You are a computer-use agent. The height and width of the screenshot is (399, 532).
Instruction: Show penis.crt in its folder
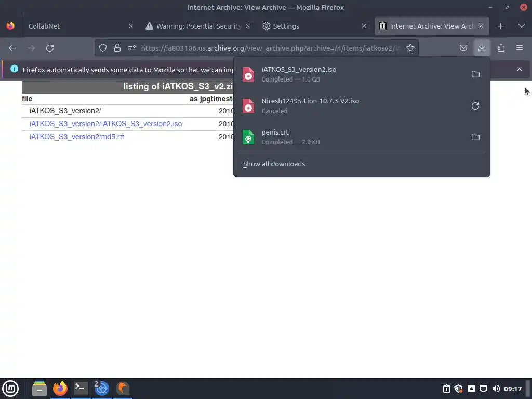point(475,137)
